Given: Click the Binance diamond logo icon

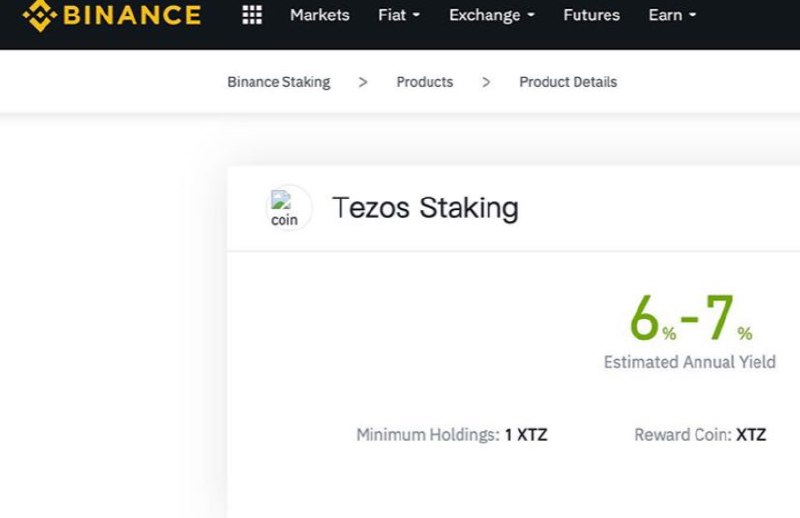Looking at the screenshot, I should coord(39,15).
